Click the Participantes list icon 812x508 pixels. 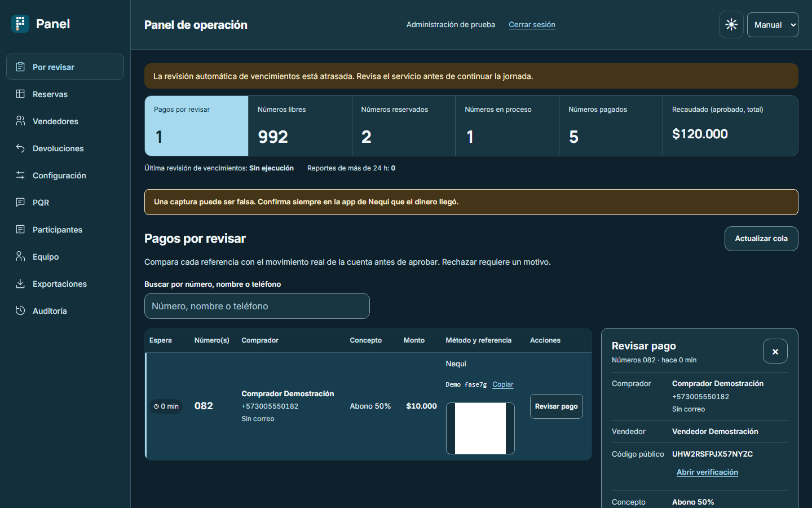point(20,229)
